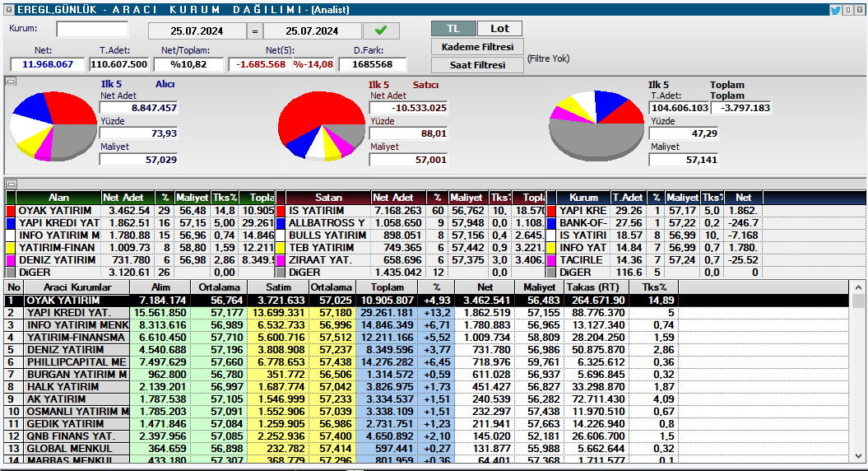Select the magenta swatch beside ZIRAAT YAT. seller
Viewport: 868px width, 471px height.
(280, 260)
